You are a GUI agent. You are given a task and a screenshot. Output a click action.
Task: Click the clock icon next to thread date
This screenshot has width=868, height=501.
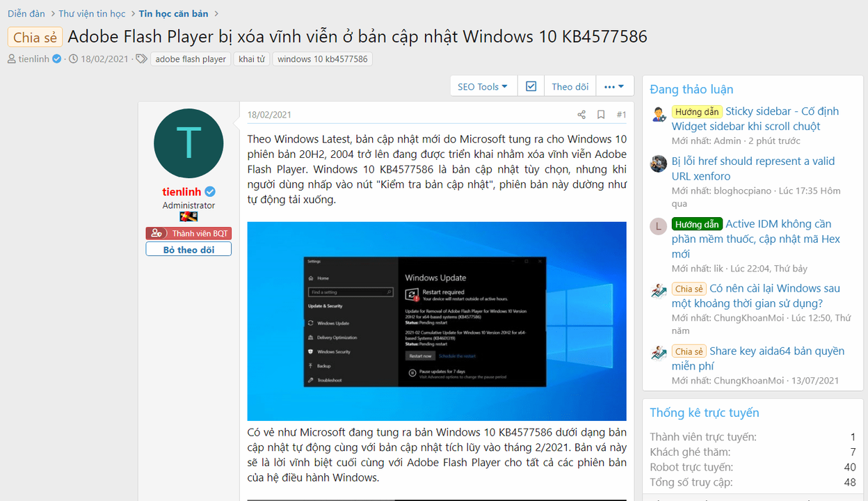coord(73,59)
